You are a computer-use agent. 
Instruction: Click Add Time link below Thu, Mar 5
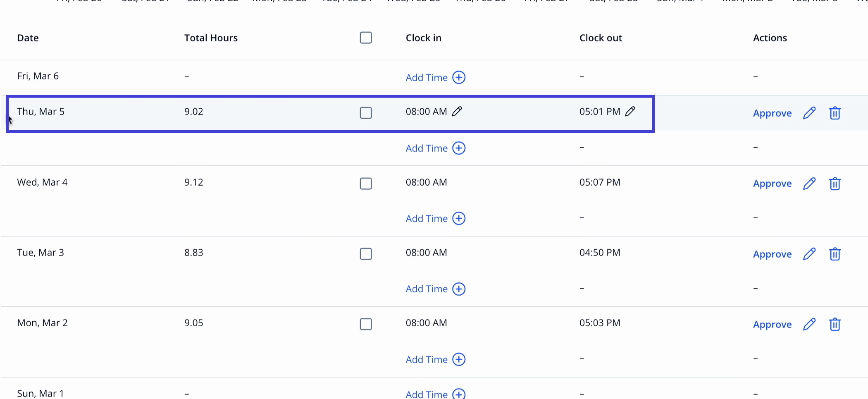click(x=427, y=148)
